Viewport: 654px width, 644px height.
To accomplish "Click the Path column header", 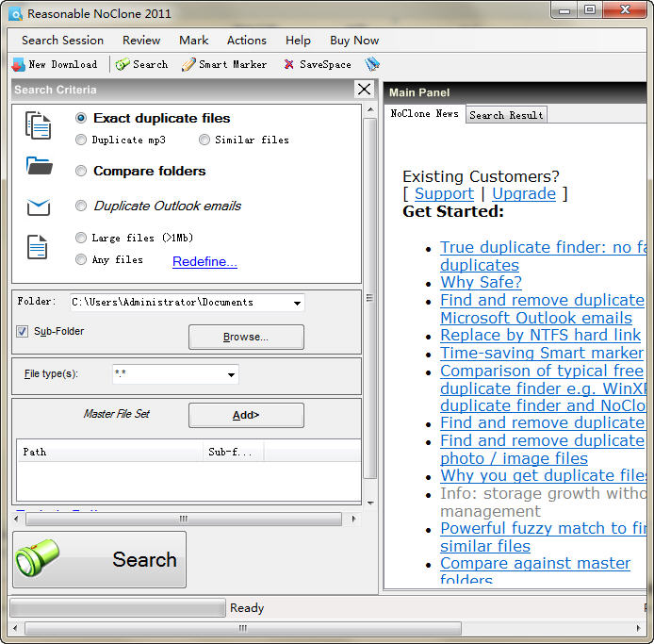I will 109,452.
